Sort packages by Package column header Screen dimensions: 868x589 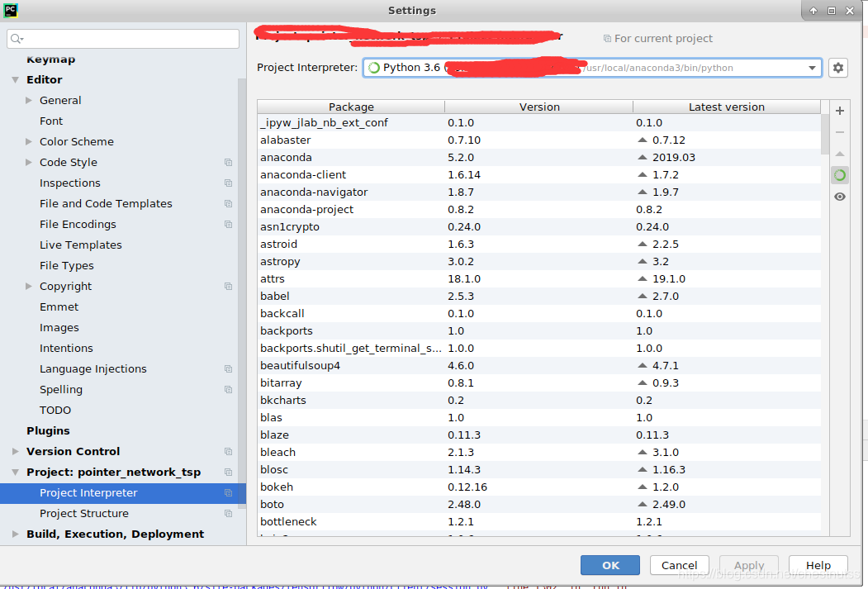point(351,107)
